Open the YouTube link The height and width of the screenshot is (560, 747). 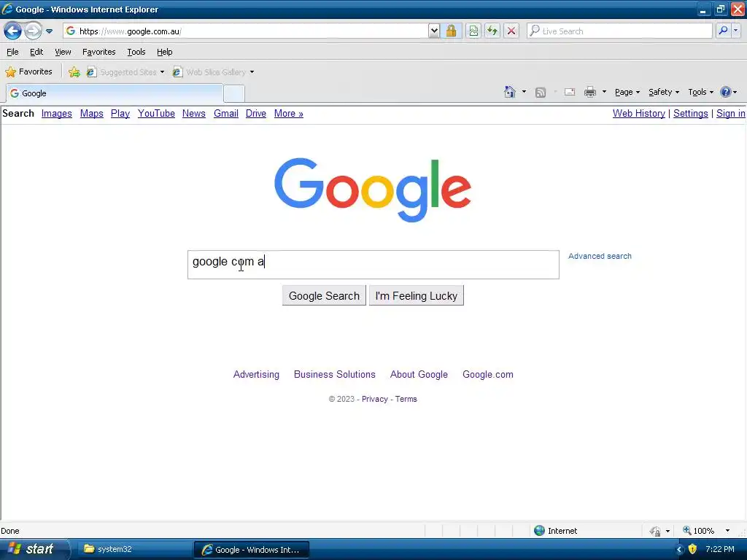156,113
